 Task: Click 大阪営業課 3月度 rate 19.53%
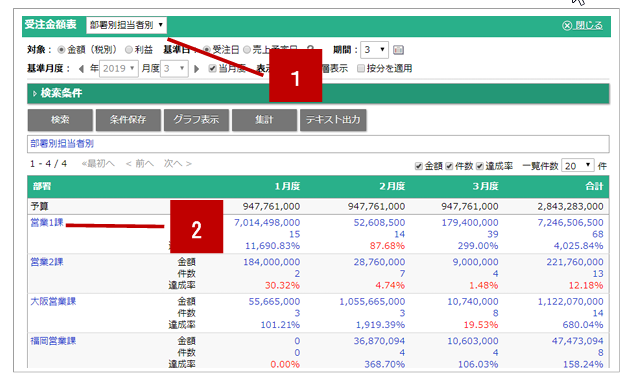480,325
